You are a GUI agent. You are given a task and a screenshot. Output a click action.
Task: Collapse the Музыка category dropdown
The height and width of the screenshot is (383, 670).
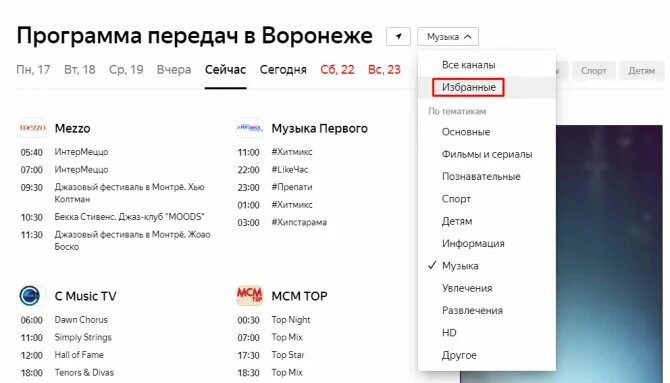pyautogui.click(x=448, y=37)
